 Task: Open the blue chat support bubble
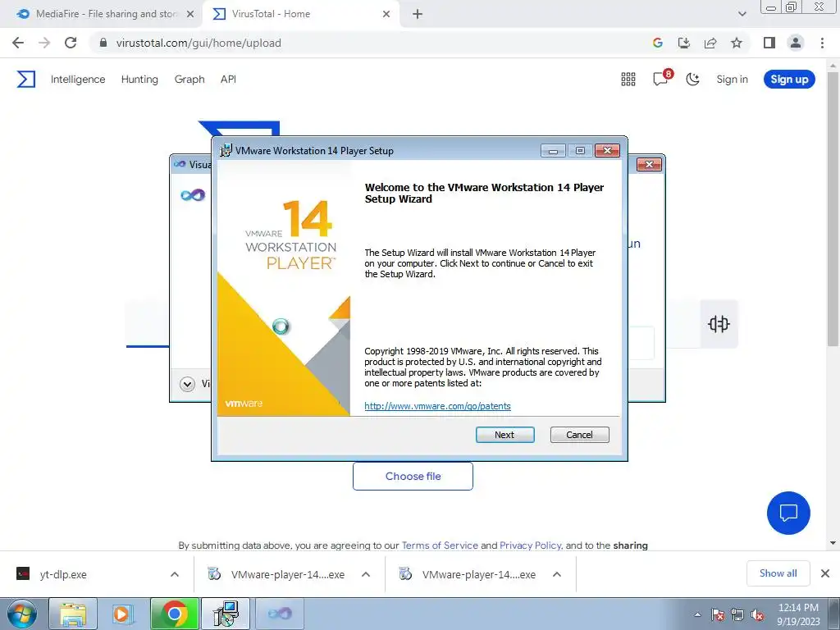788,513
